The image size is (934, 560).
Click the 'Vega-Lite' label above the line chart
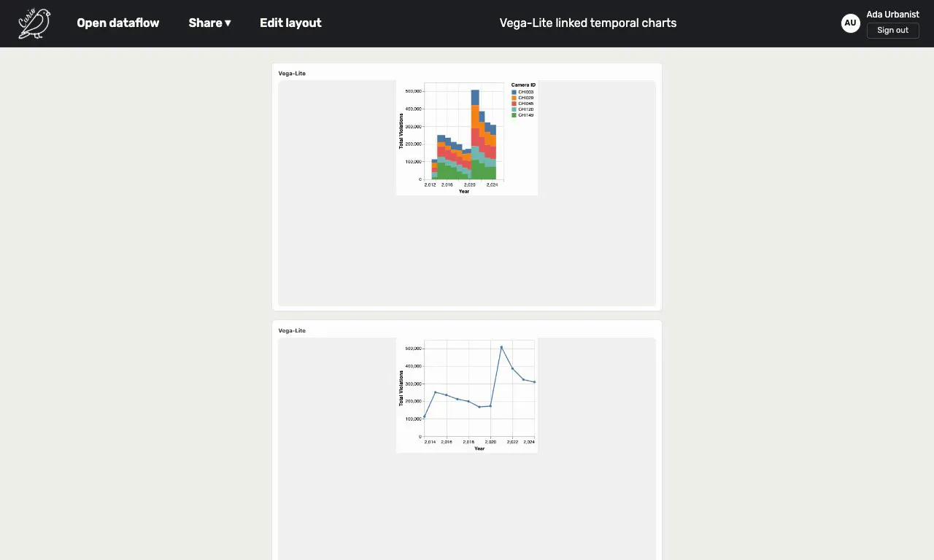(292, 331)
